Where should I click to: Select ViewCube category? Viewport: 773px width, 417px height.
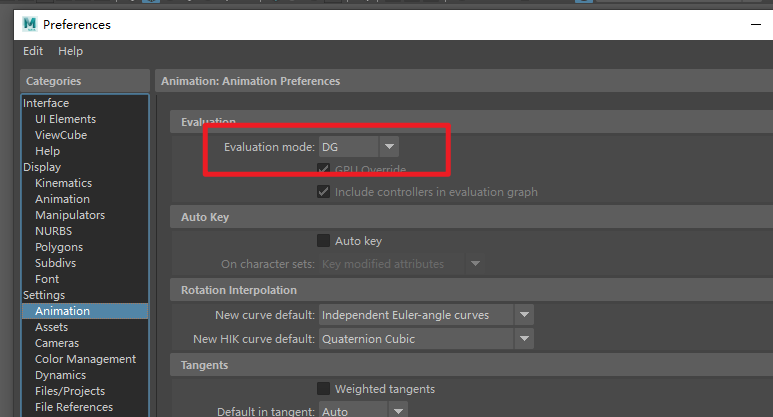coord(61,135)
